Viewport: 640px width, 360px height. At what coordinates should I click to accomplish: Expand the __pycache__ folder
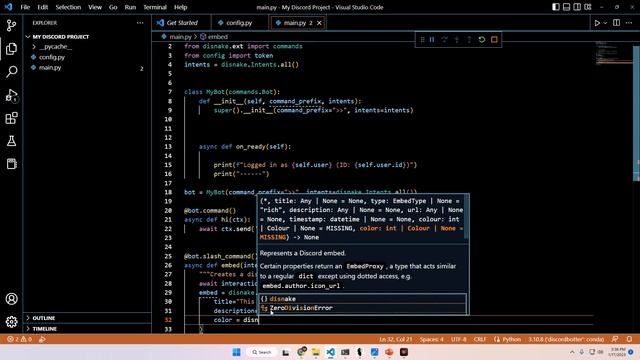(87, 47)
